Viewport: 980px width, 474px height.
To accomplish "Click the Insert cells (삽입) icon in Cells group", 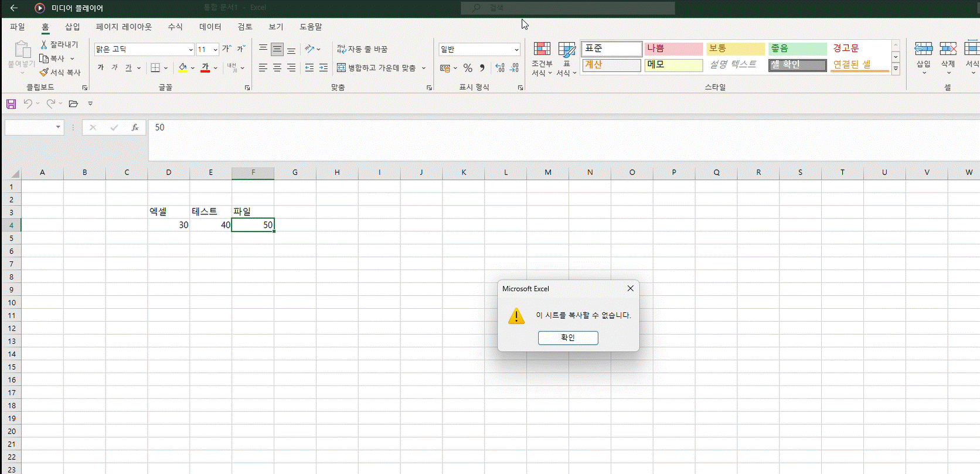I will [x=923, y=49].
